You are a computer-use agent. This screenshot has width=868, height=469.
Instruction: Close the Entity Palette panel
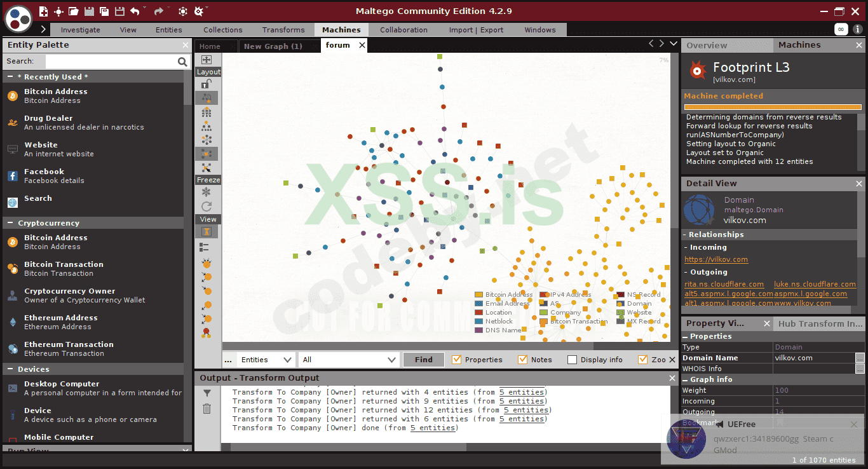186,45
